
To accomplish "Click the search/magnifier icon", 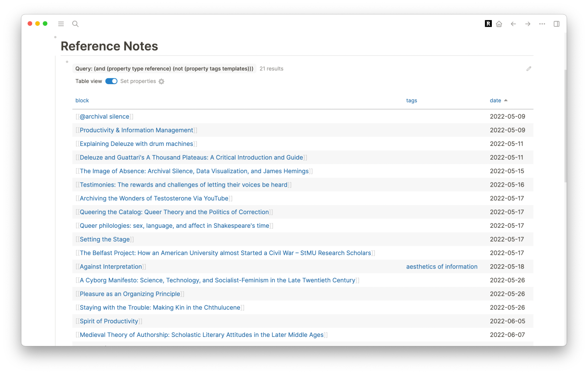I will (x=75, y=24).
